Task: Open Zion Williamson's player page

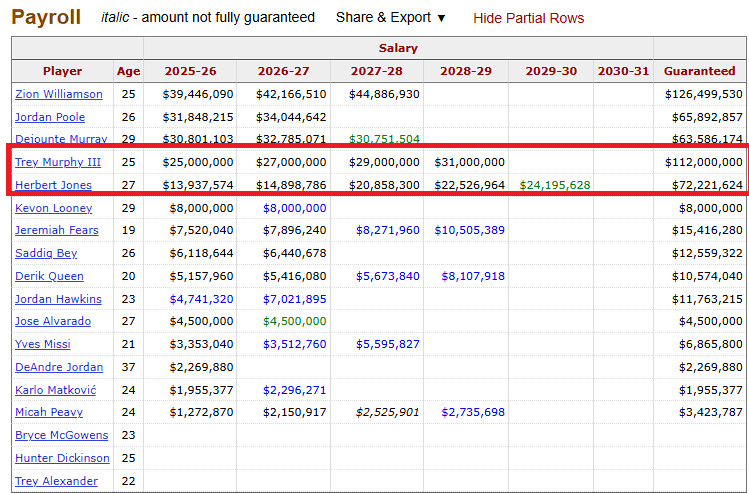Action: [x=59, y=94]
